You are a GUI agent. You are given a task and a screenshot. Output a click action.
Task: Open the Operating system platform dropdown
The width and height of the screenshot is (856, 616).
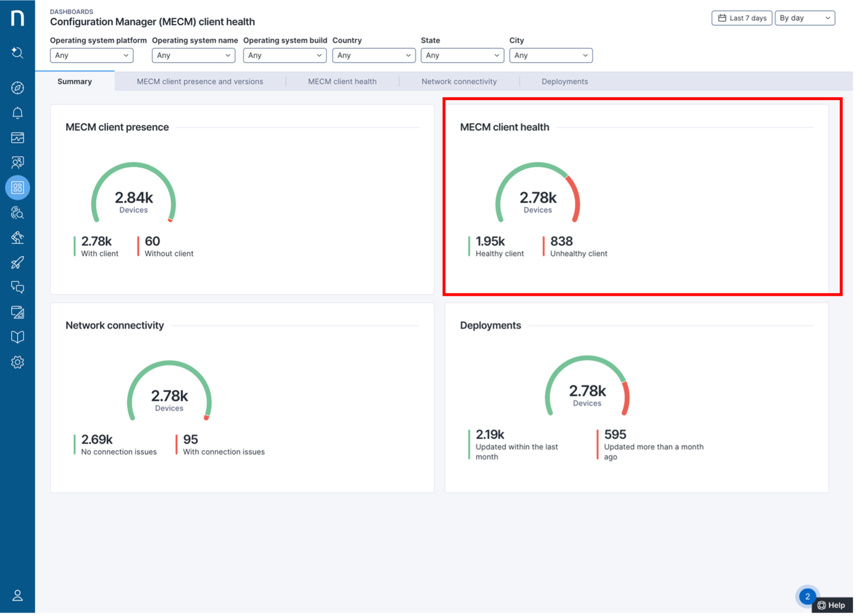pyautogui.click(x=92, y=55)
